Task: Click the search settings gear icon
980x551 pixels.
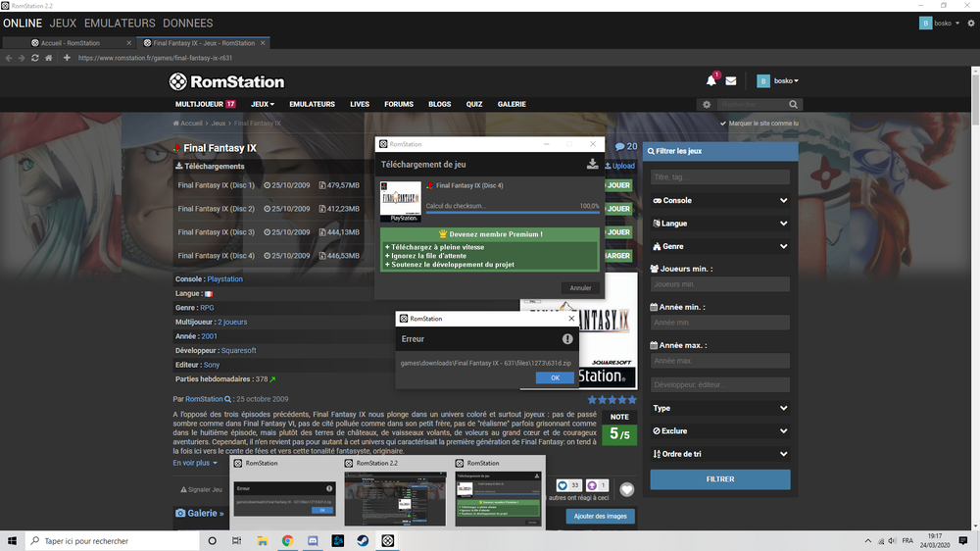Action: coord(707,105)
